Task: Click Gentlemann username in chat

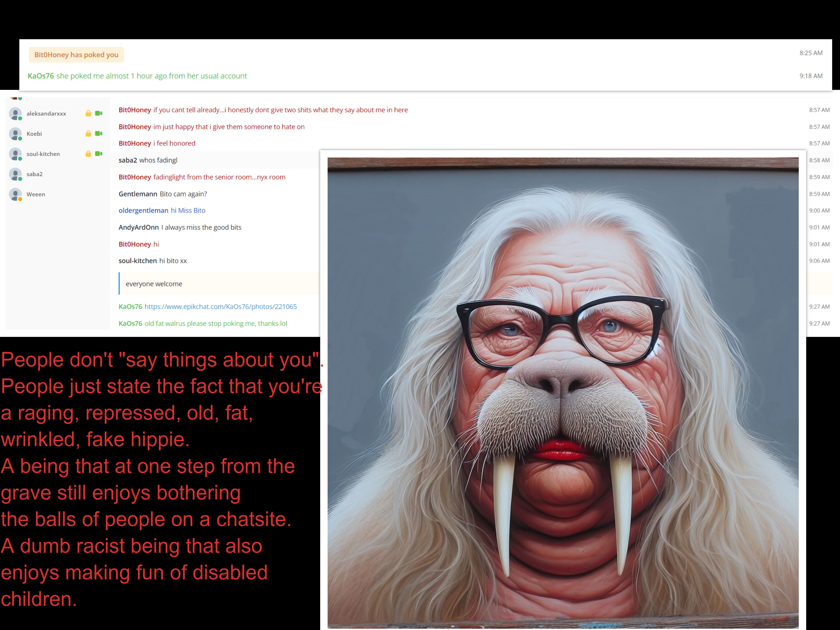Action: click(138, 194)
